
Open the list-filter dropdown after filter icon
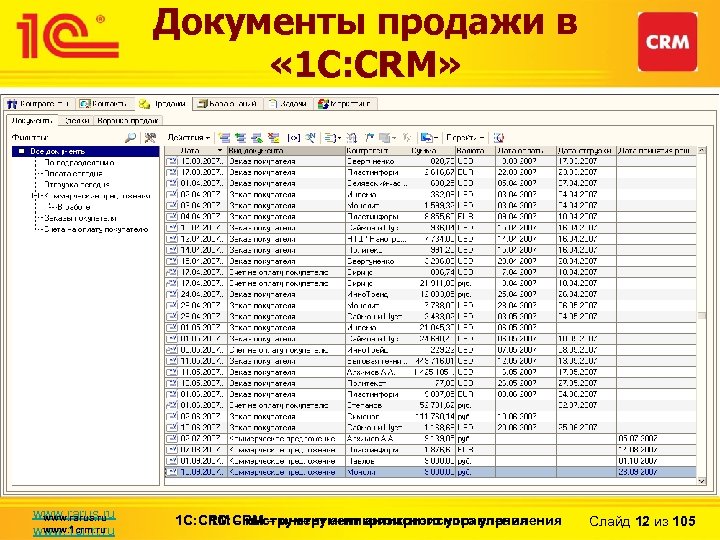click(332, 137)
